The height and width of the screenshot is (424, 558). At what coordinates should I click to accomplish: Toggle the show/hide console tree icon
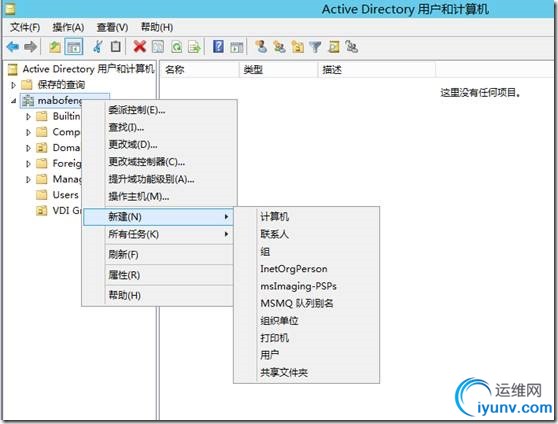[74, 47]
